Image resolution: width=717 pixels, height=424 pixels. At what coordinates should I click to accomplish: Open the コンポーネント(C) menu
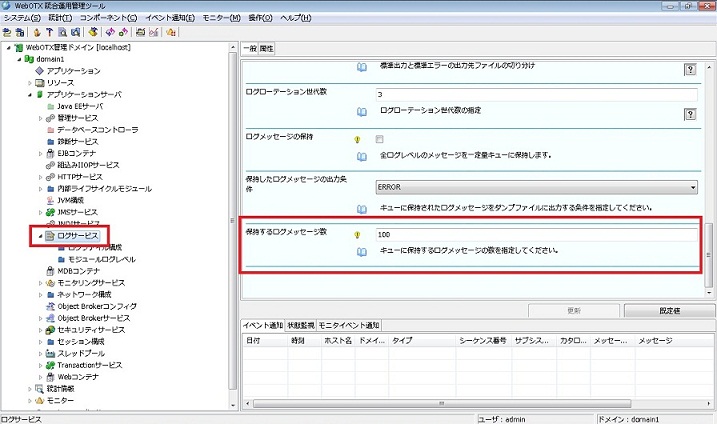[x=108, y=18]
